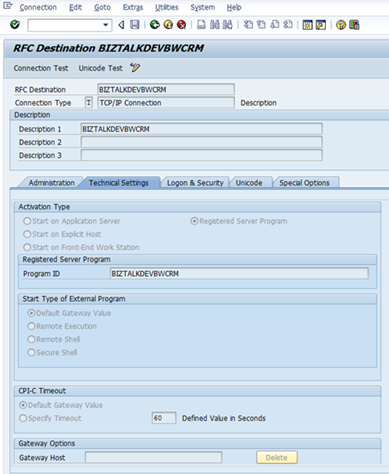Switch to the Administration tab
Viewport: 389px width, 474px height.
[x=52, y=183]
